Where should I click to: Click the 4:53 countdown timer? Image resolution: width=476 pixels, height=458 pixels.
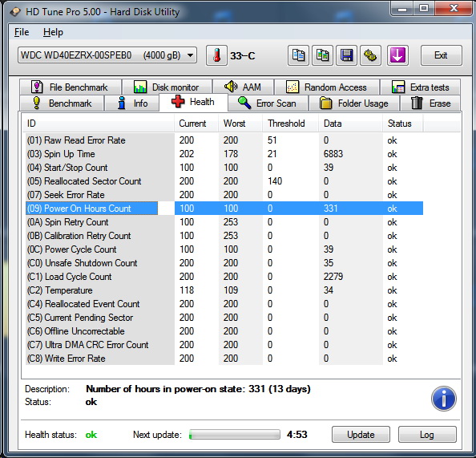296,435
